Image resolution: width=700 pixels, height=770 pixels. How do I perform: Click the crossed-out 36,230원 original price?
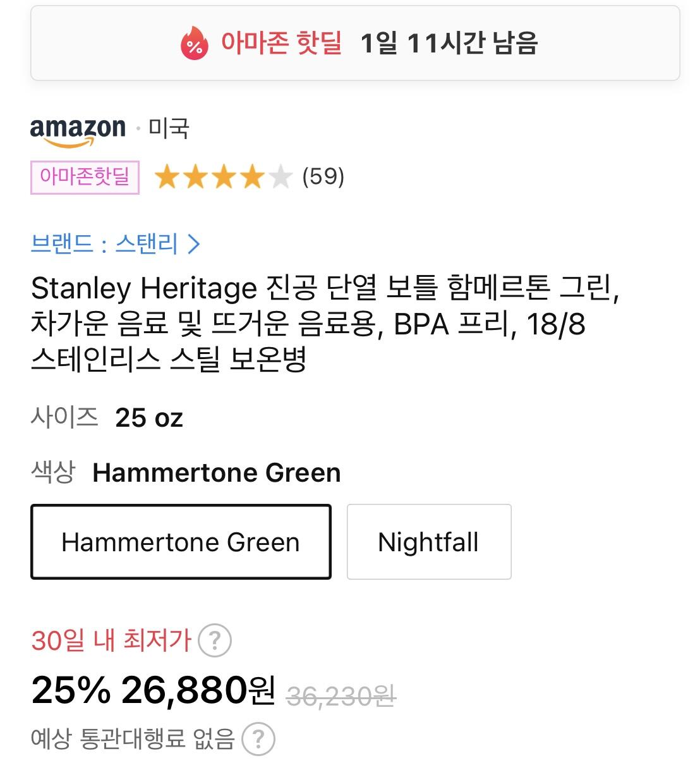click(341, 697)
